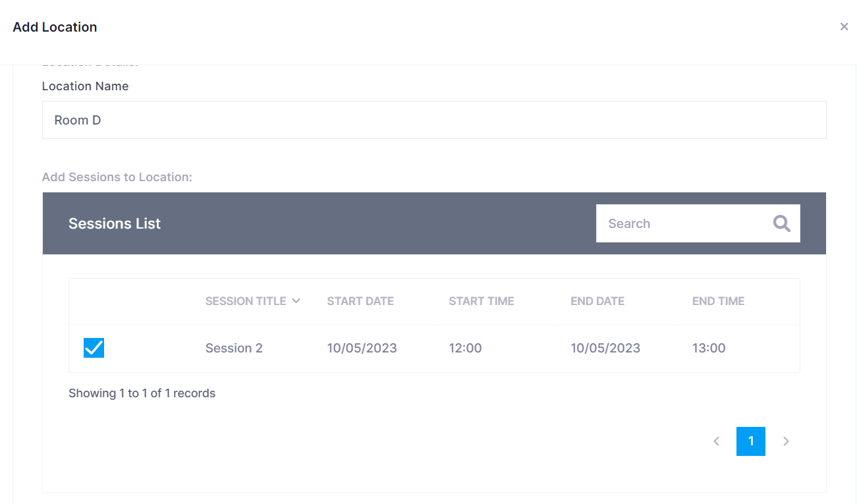Click the 13:00 end time cell
Screen dimensions: 857x504
pyautogui.click(x=708, y=348)
